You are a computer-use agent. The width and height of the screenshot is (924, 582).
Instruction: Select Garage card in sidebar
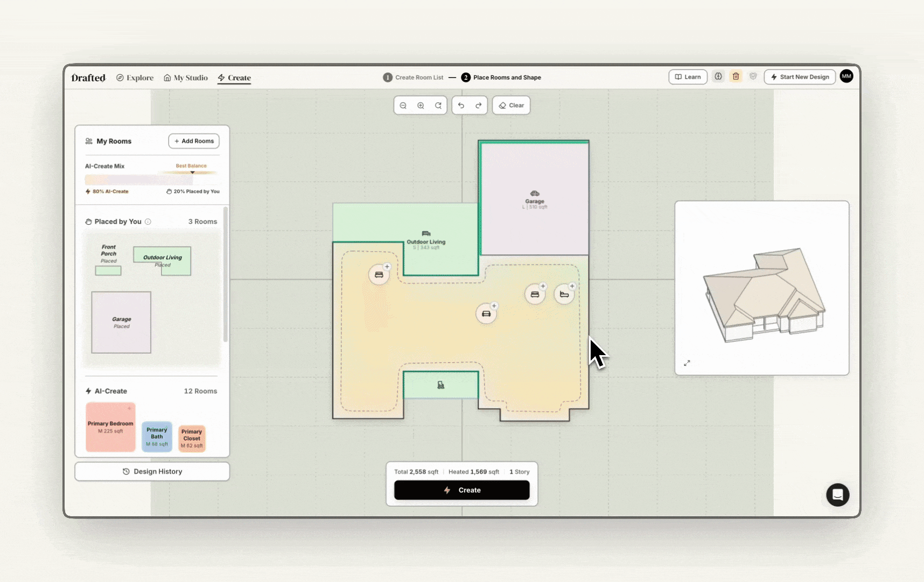click(x=121, y=322)
